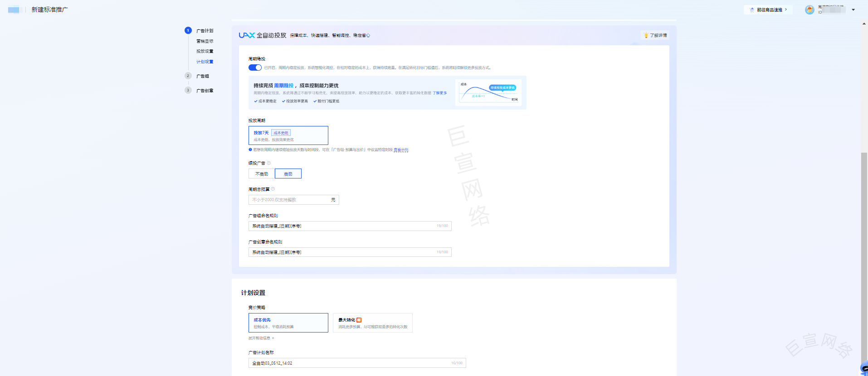This screenshot has height=376, width=868.
Task: Click the cost curve chart thumbnail
Action: click(x=488, y=92)
